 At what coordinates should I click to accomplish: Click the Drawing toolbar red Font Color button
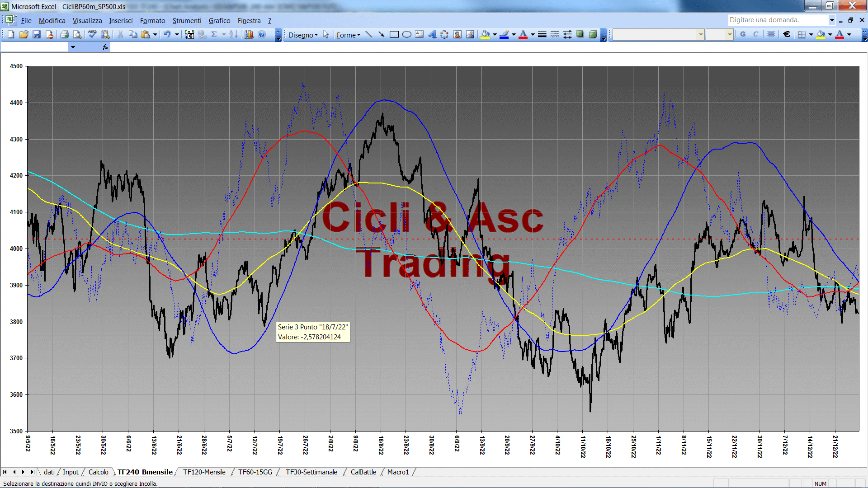pos(523,34)
